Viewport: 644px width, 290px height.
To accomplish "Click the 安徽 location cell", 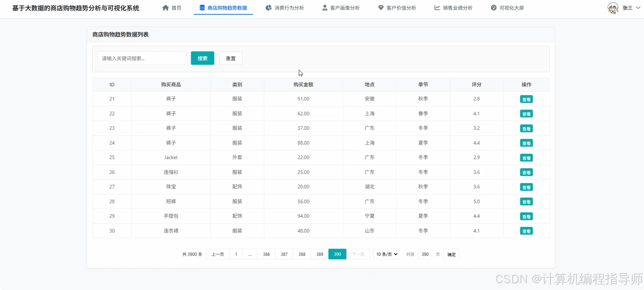I will click(370, 99).
